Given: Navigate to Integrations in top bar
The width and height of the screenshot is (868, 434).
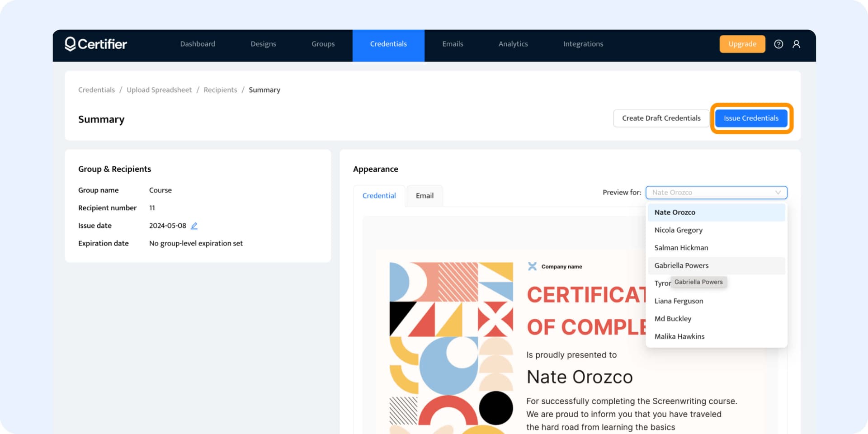Looking at the screenshot, I should 583,44.
